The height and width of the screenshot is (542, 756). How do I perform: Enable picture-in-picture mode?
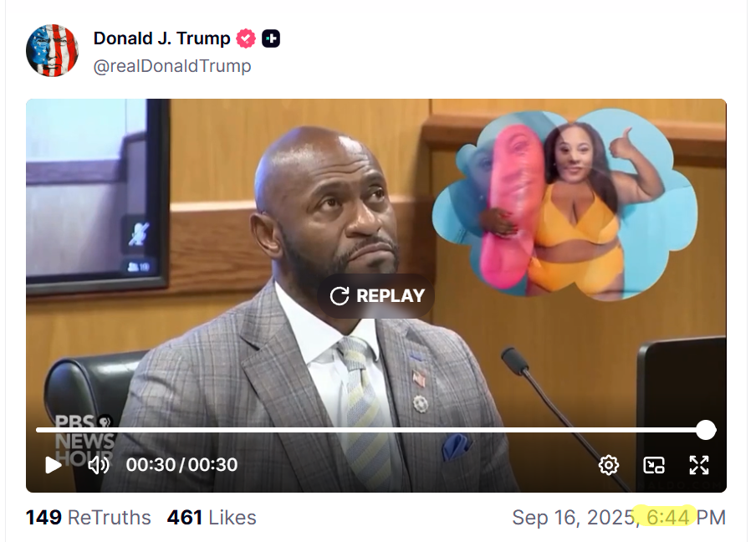click(x=654, y=465)
